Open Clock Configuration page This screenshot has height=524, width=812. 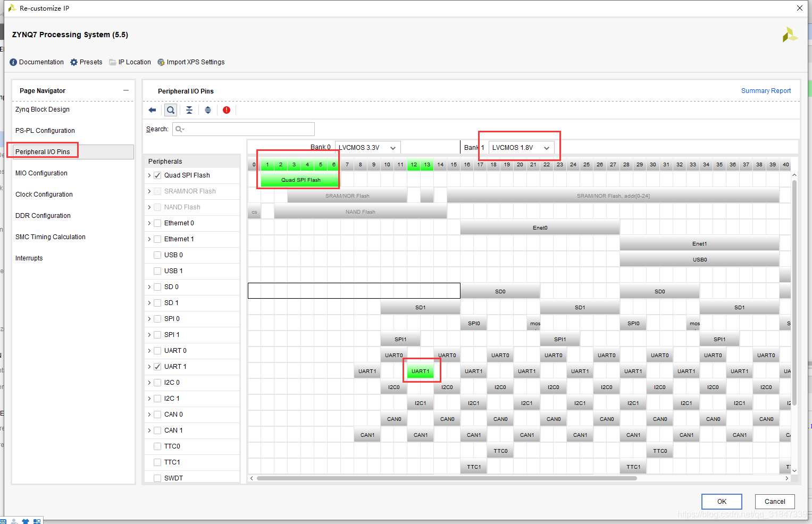(44, 195)
